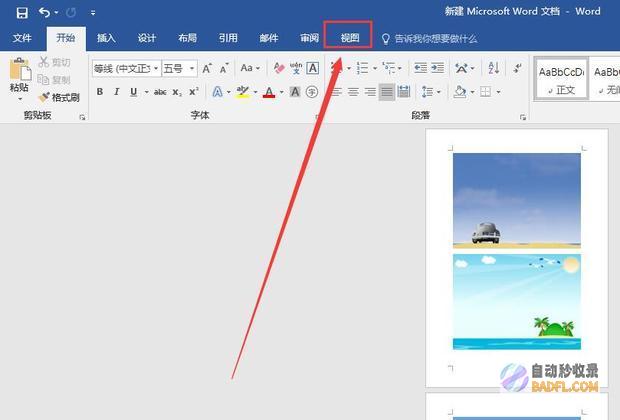Viewport: 620px width, 420px height.
Task: Open the 邮件 tab
Action: [269, 38]
